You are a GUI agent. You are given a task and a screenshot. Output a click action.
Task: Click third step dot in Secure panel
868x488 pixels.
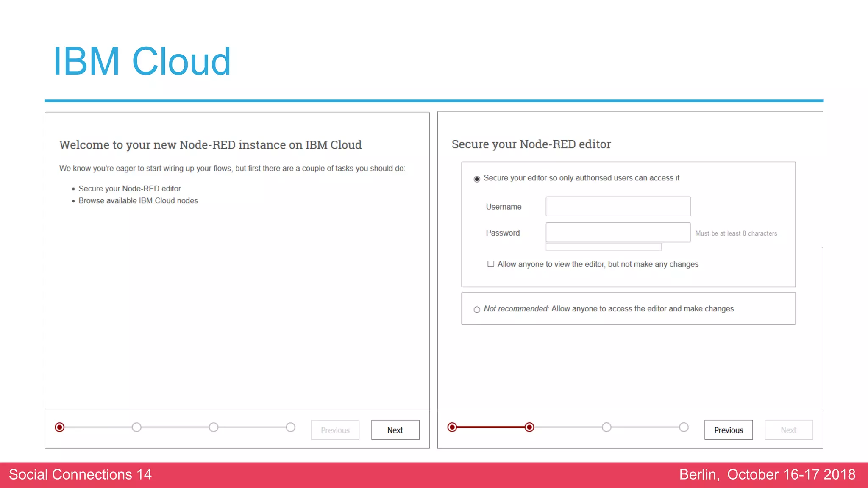pyautogui.click(x=606, y=427)
